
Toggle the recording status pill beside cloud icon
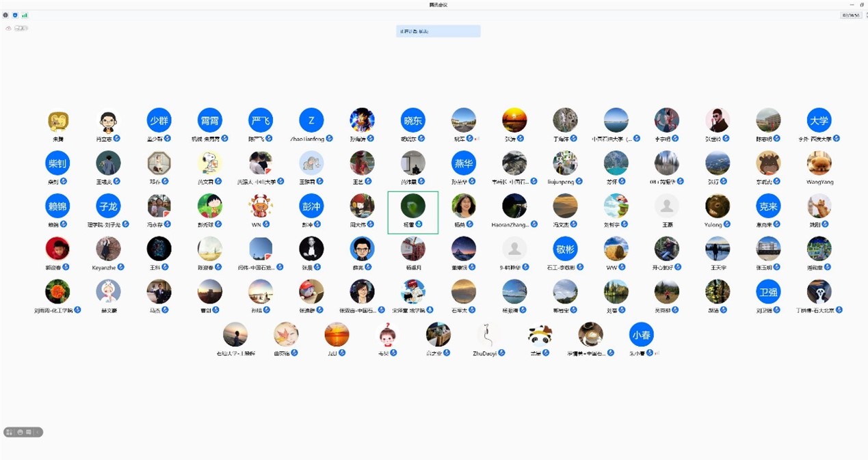click(x=22, y=28)
